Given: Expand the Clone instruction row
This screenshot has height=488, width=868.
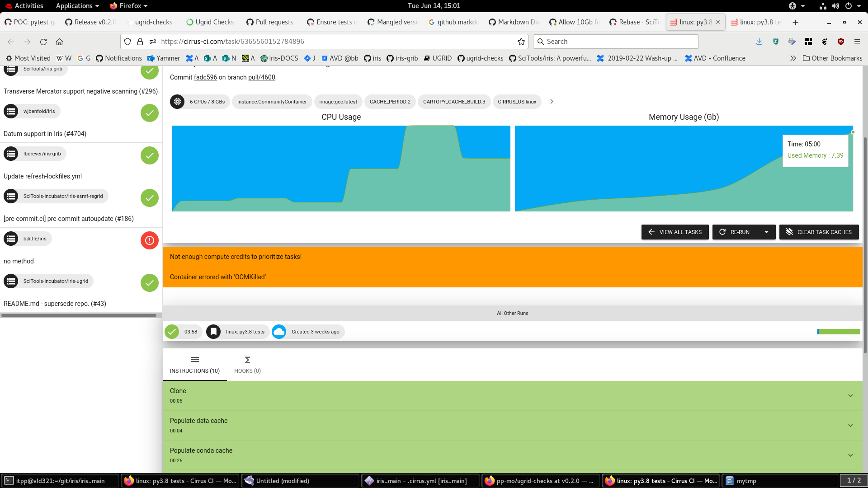Looking at the screenshot, I should coord(850,396).
